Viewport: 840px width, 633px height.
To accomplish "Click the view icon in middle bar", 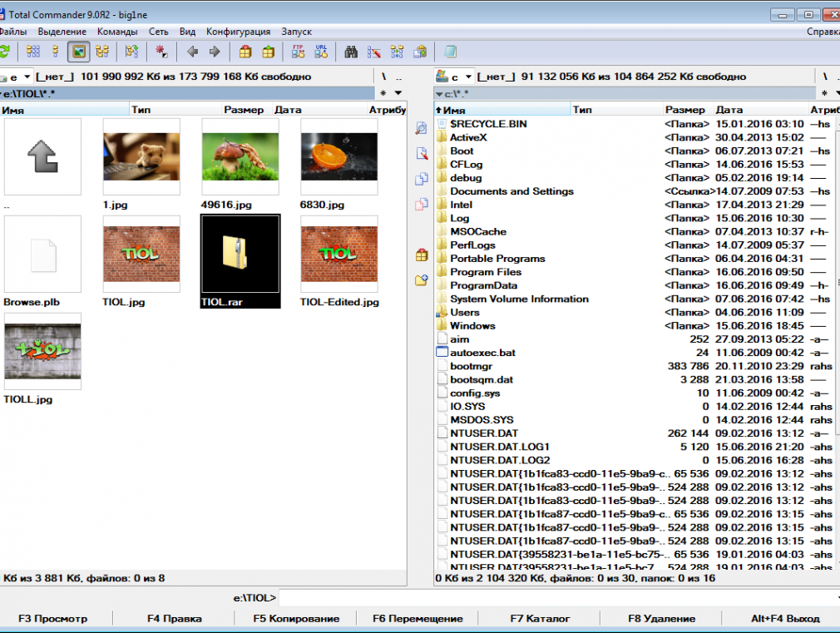I will (x=421, y=129).
